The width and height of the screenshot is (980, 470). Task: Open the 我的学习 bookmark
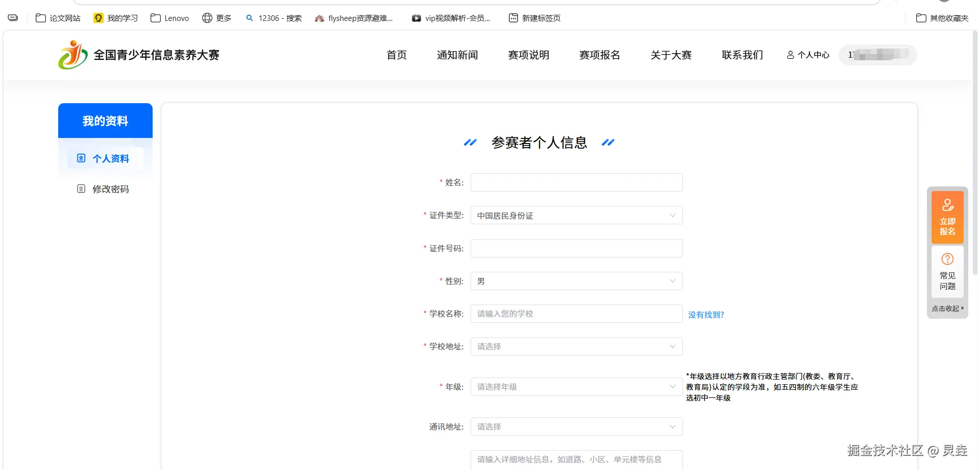[116, 18]
